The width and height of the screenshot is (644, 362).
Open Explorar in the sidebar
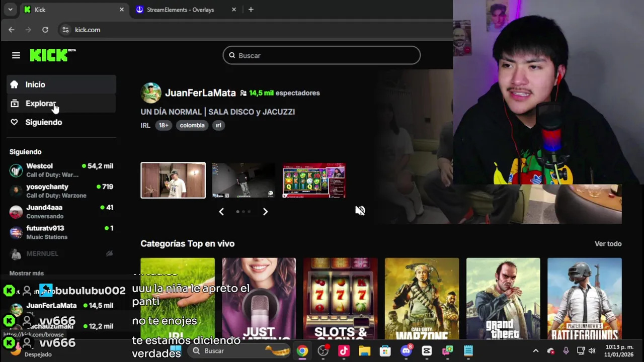click(x=61, y=104)
